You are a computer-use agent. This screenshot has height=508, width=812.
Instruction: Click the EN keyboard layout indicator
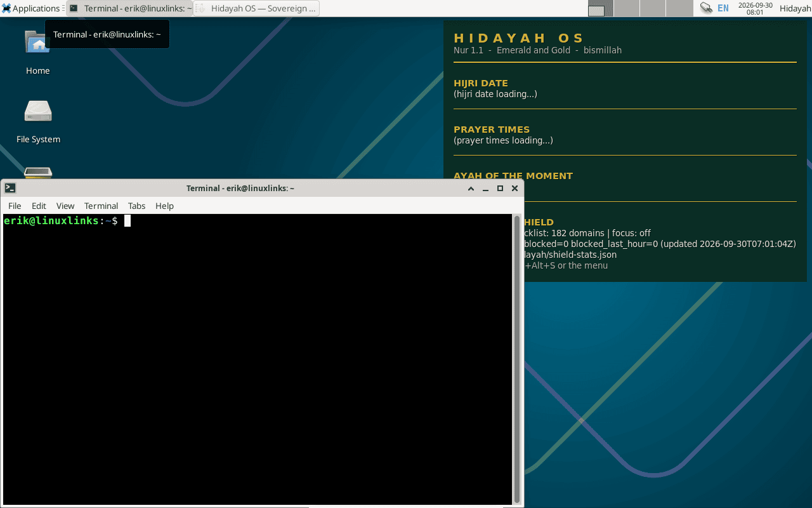coord(723,8)
